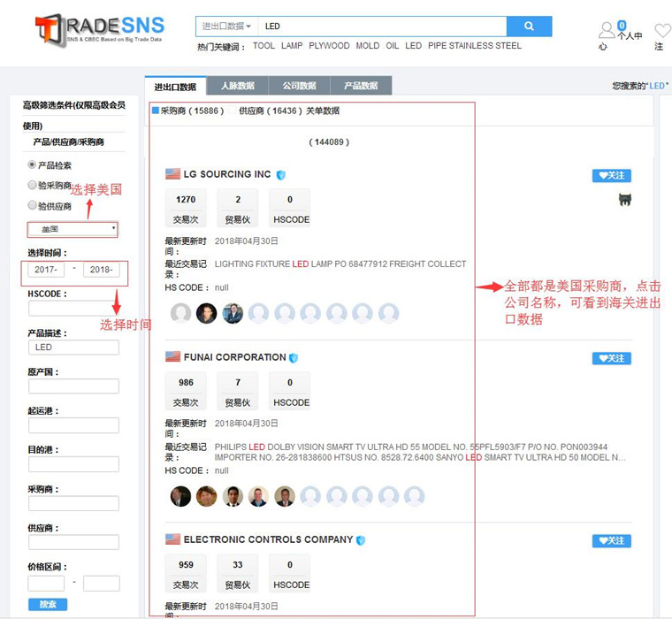The width and height of the screenshot is (672, 619).
Task: Click hot keyword OIL
Action: 392,46
